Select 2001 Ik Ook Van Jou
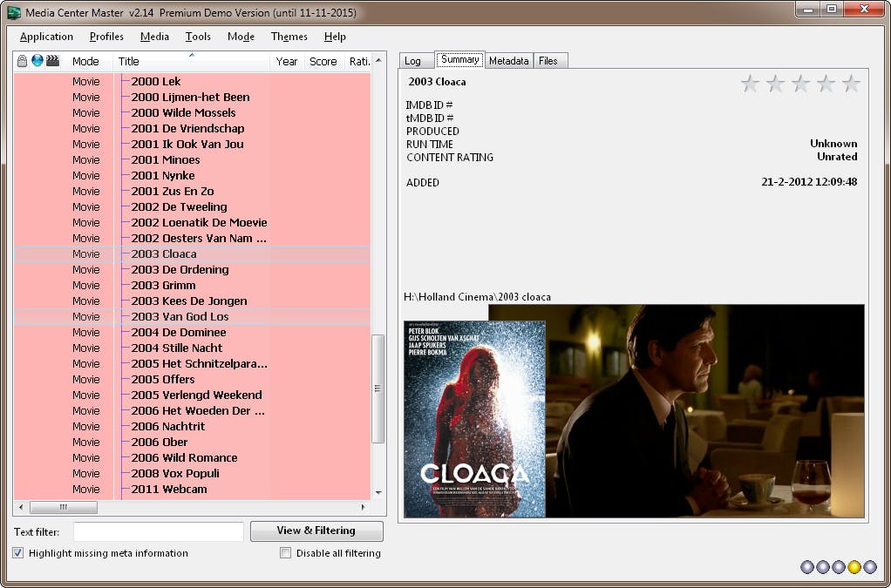Viewport: 891px width, 588px height. coord(192,144)
